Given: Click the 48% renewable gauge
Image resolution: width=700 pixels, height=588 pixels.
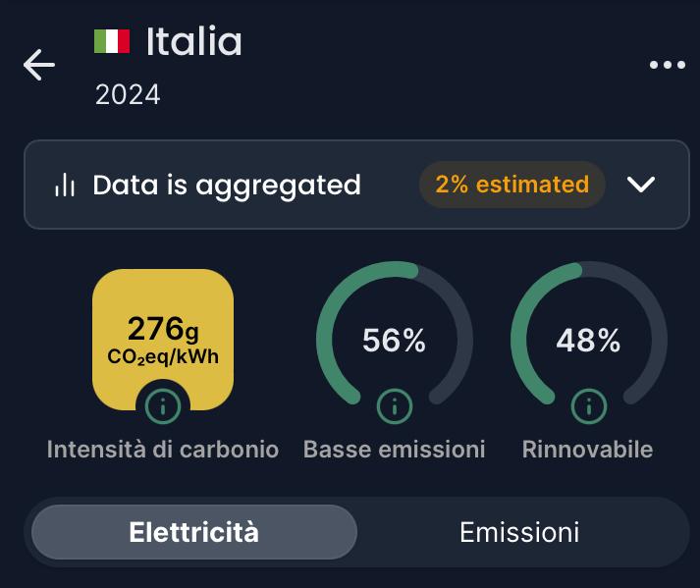Looking at the screenshot, I should point(589,340).
